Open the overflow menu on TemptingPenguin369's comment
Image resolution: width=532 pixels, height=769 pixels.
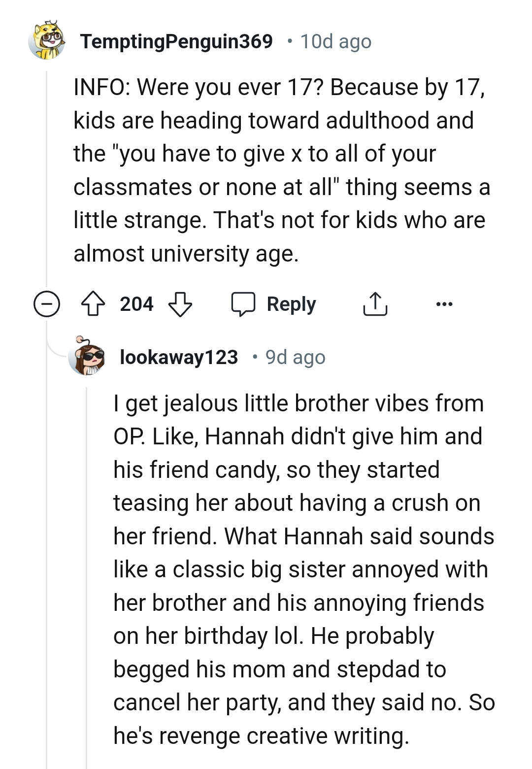click(444, 304)
